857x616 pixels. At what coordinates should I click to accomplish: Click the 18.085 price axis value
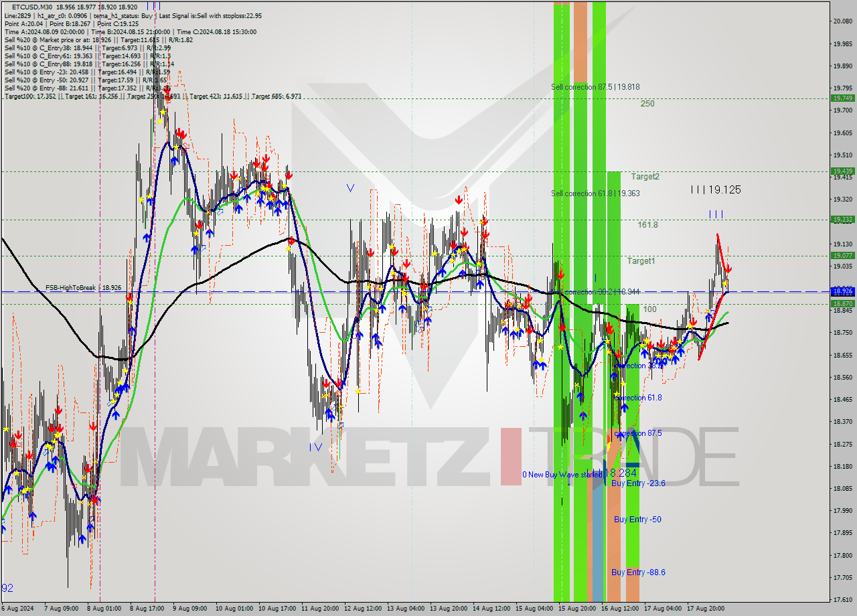pos(842,488)
